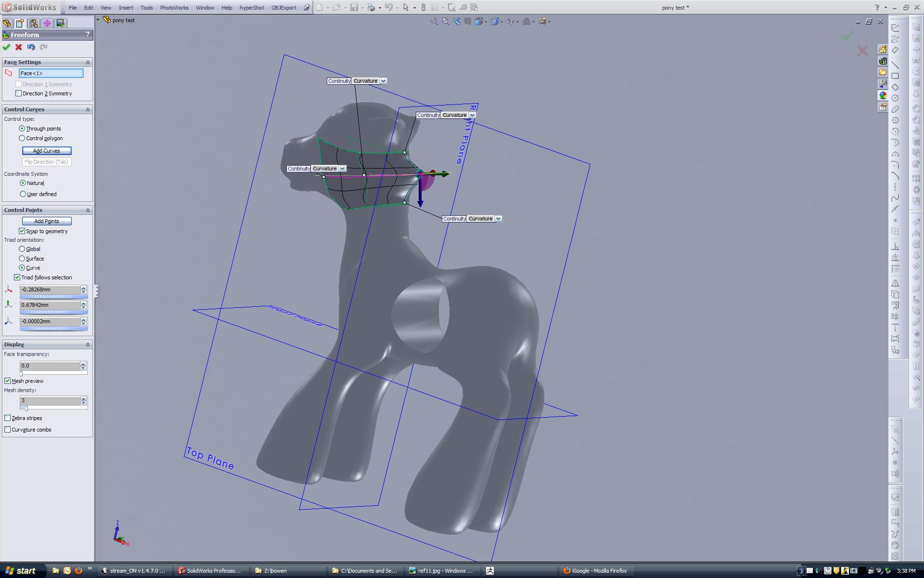The height and width of the screenshot is (578, 924).
Task: Open the ConfigurationManager tab
Action: tap(34, 23)
